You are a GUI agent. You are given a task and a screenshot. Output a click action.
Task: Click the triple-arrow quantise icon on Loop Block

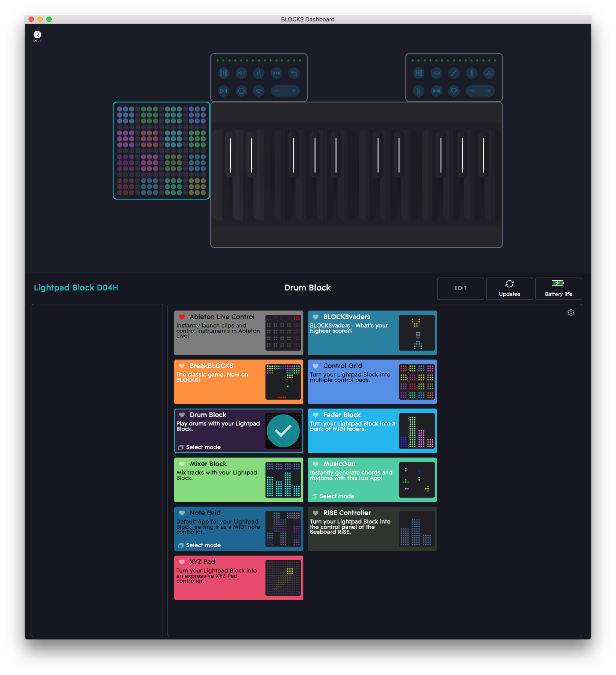pyautogui.click(x=277, y=73)
